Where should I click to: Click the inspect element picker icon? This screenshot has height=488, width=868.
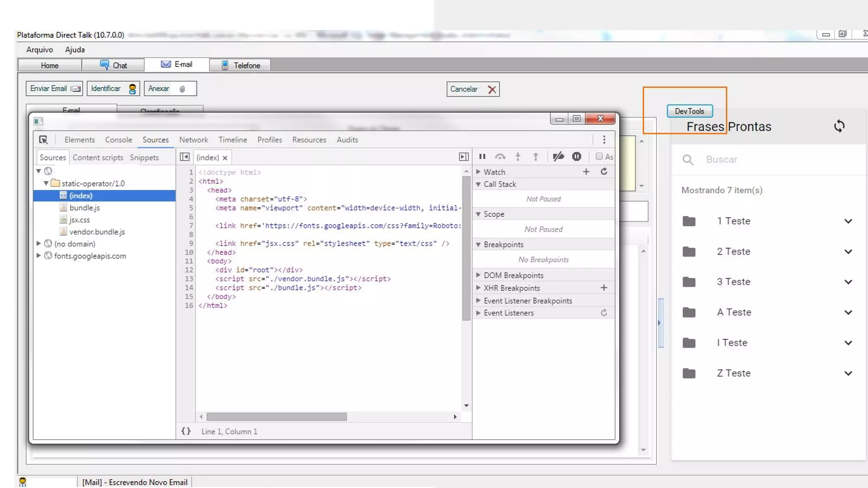[x=43, y=140]
